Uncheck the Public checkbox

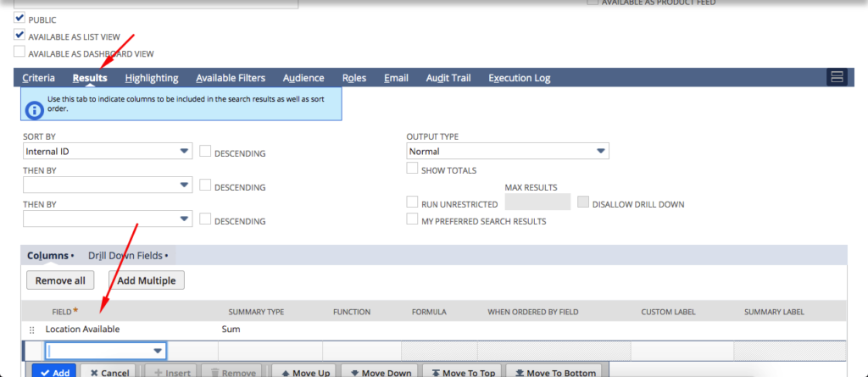pyautogui.click(x=19, y=19)
